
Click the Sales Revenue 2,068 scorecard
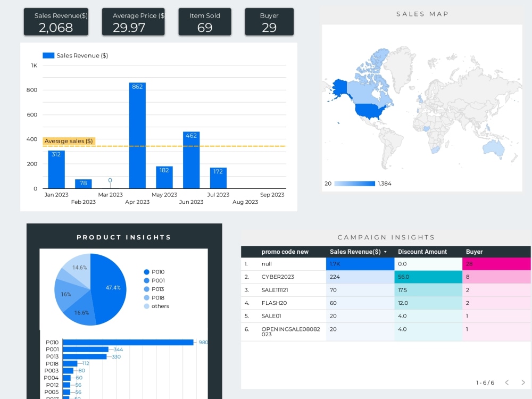56,22
